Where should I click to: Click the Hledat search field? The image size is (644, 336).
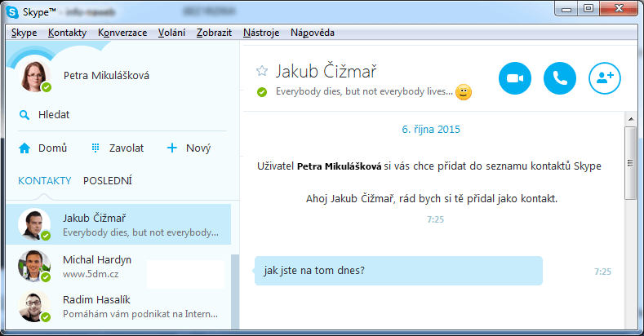coord(122,115)
